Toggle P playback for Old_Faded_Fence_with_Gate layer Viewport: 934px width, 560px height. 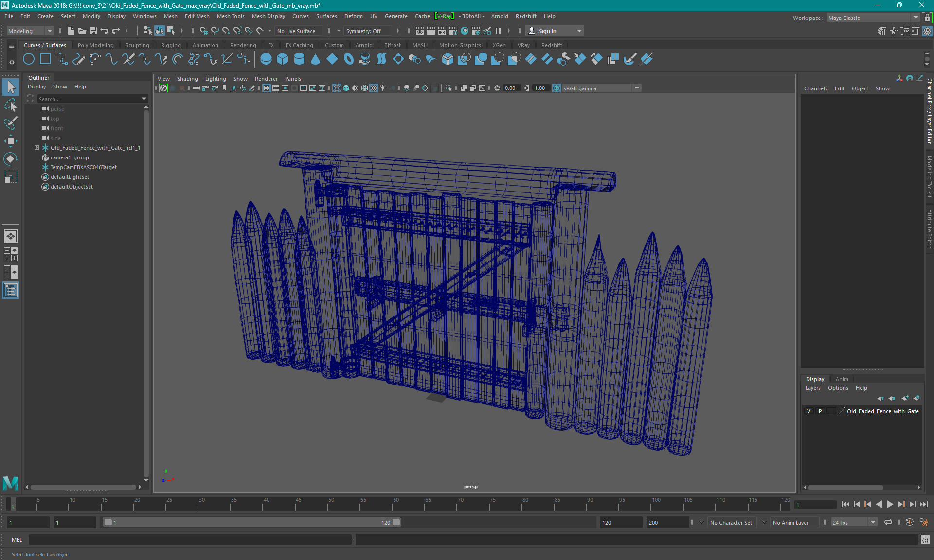point(820,411)
